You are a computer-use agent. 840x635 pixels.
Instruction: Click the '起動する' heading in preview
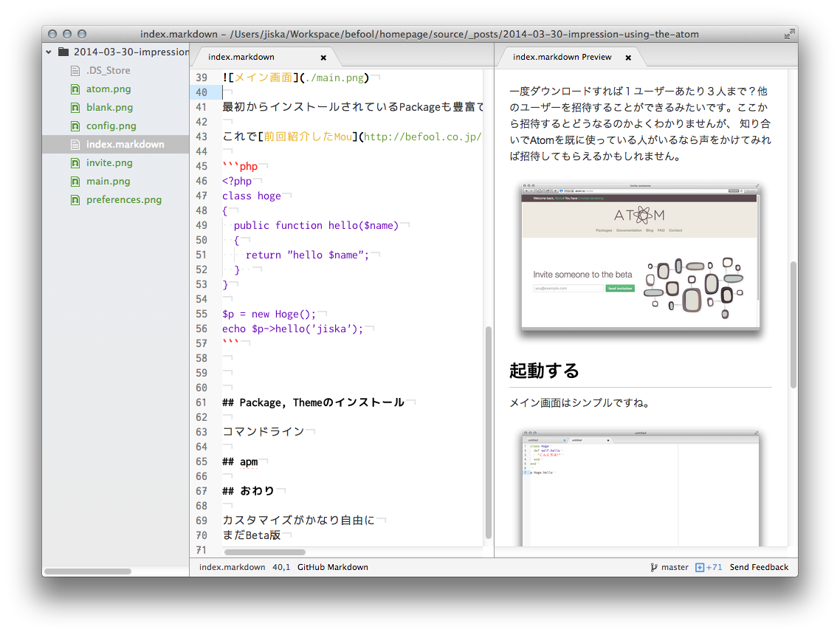[544, 371]
